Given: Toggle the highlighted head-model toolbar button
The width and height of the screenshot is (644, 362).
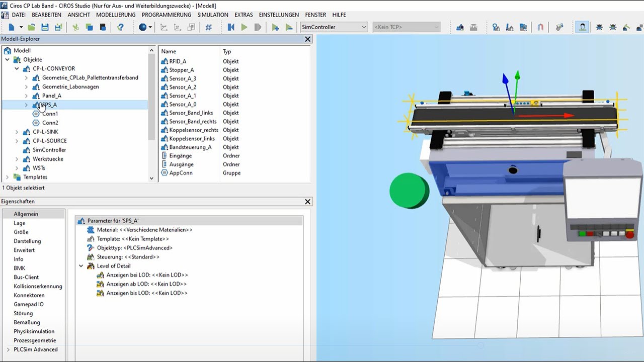Looking at the screenshot, I should click(x=583, y=27).
